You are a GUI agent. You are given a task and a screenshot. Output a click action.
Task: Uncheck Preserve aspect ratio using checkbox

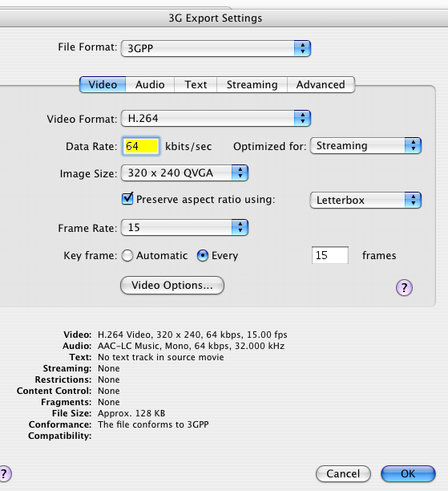click(x=127, y=199)
